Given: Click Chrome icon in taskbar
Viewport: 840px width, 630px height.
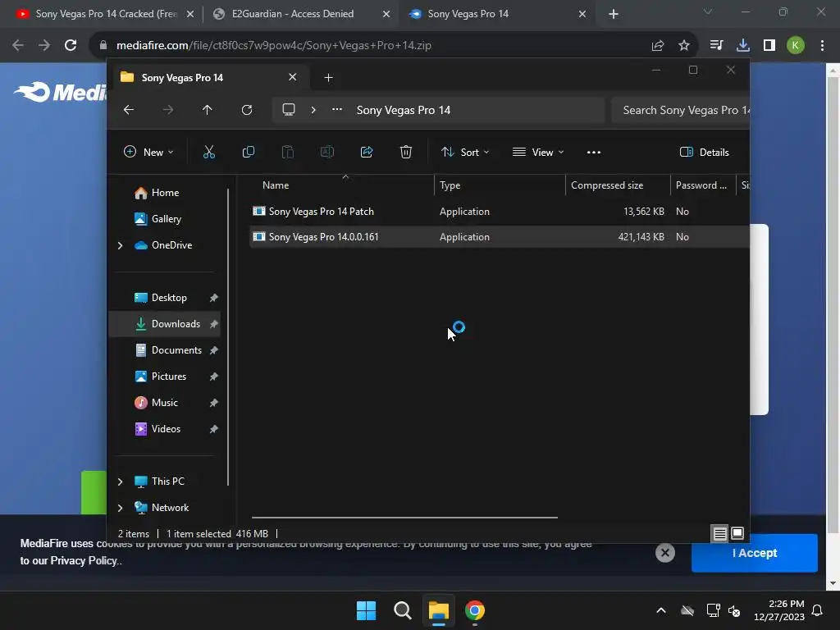Looking at the screenshot, I should click(x=475, y=610).
